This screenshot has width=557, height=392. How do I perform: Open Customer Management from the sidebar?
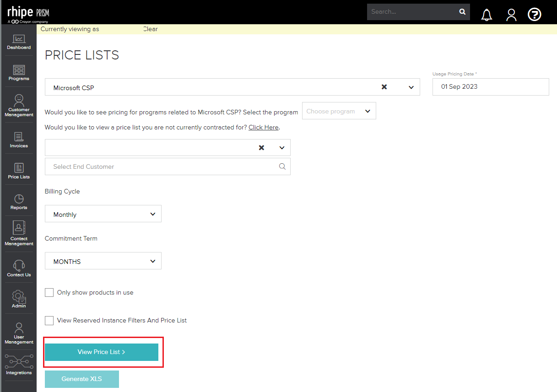(x=19, y=104)
